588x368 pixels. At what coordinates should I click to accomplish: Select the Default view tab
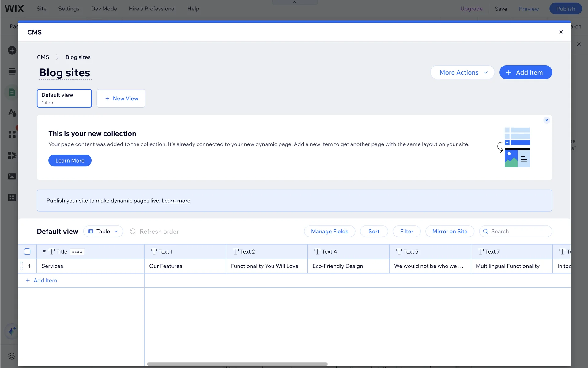(x=64, y=98)
